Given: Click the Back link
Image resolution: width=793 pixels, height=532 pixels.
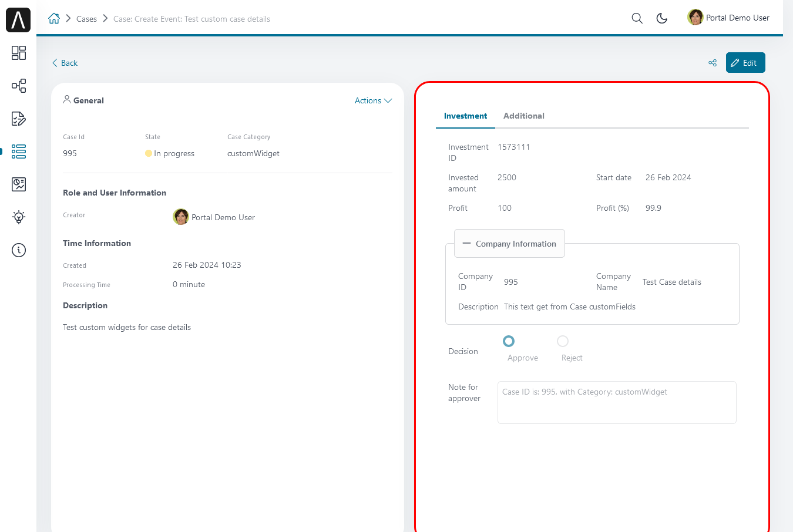Looking at the screenshot, I should click(65, 63).
